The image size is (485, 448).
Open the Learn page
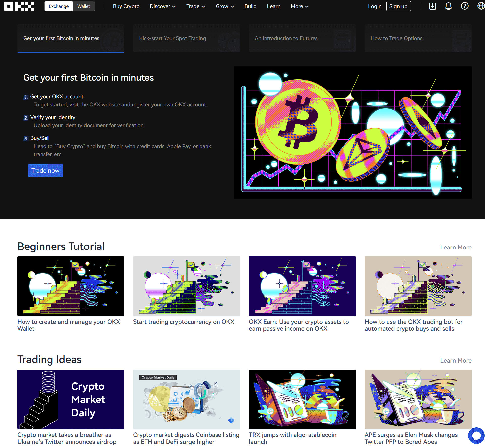point(274,6)
